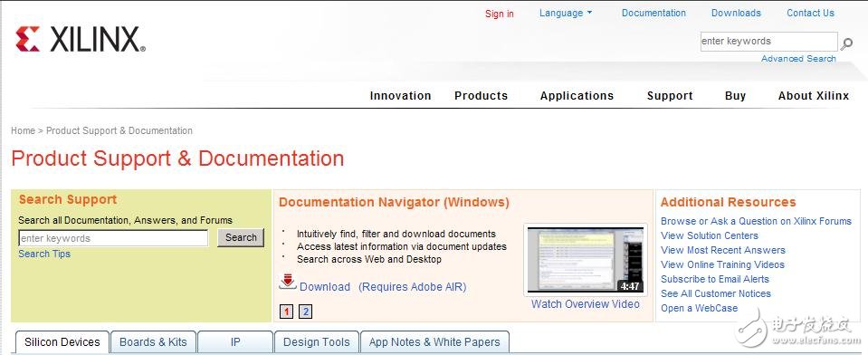Open the Language dropdown
The height and width of the screenshot is (355, 868).
pyautogui.click(x=565, y=13)
